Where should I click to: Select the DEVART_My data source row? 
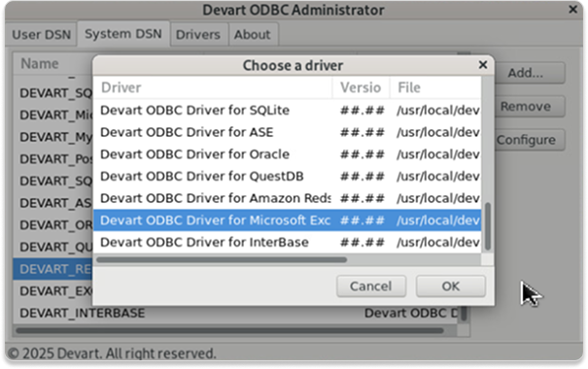click(52, 137)
